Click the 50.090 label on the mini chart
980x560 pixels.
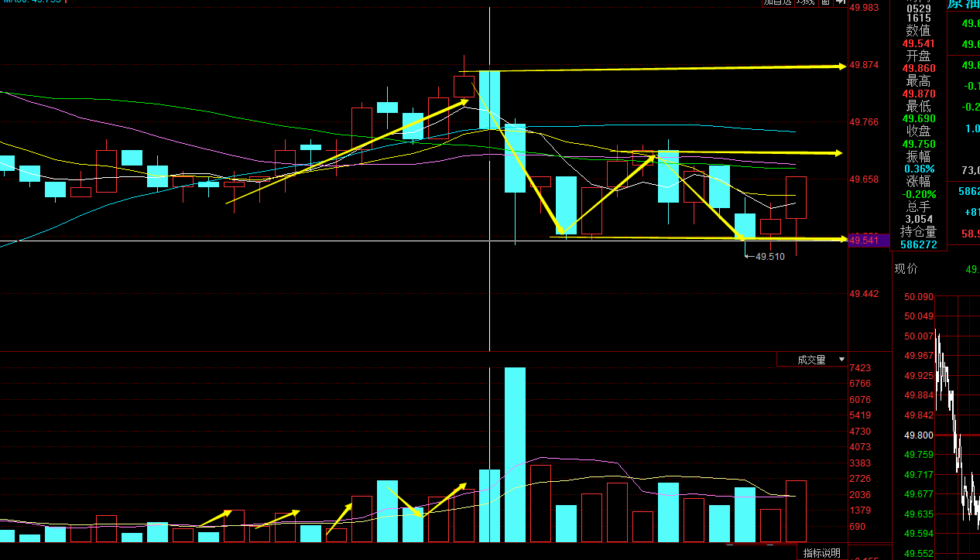coord(919,296)
